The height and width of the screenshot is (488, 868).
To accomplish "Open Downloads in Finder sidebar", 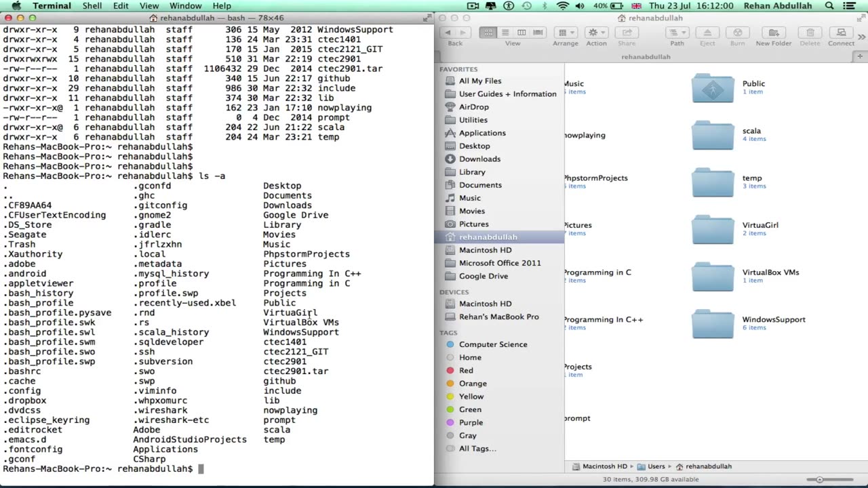I will tap(479, 159).
